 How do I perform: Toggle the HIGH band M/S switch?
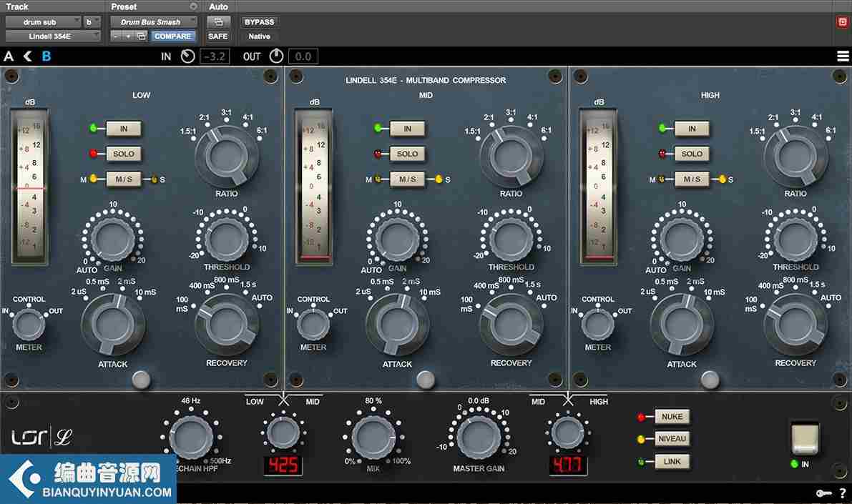[692, 179]
